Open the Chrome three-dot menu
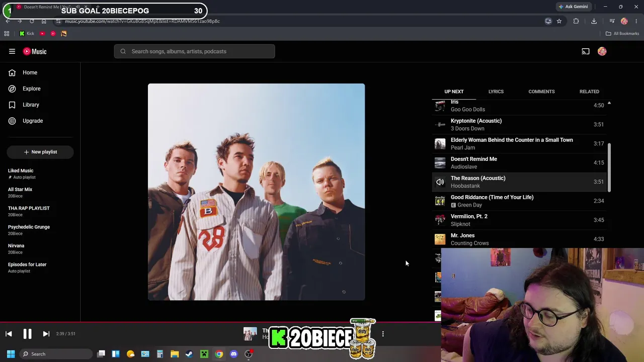Viewport: 644px width, 362px height. point(636,21)
